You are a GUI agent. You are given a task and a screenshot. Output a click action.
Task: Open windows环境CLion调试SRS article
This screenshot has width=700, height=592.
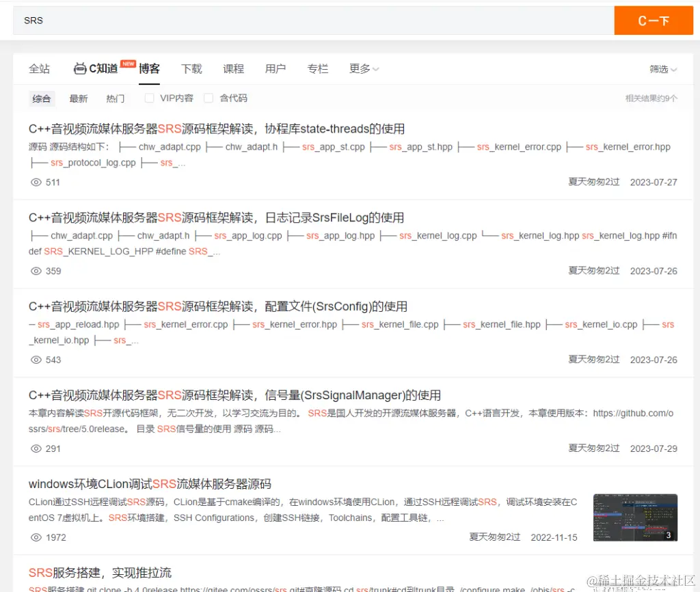point(150,485)
